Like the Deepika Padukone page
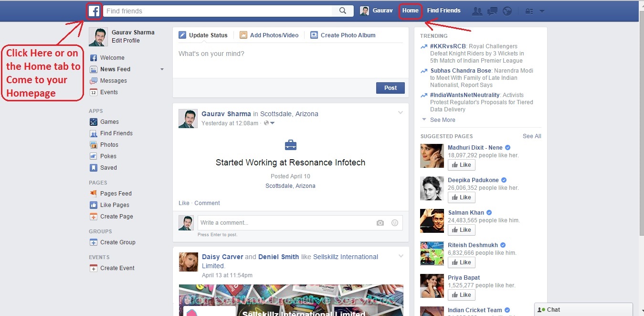The image size is (644, 316). [461, 197]
